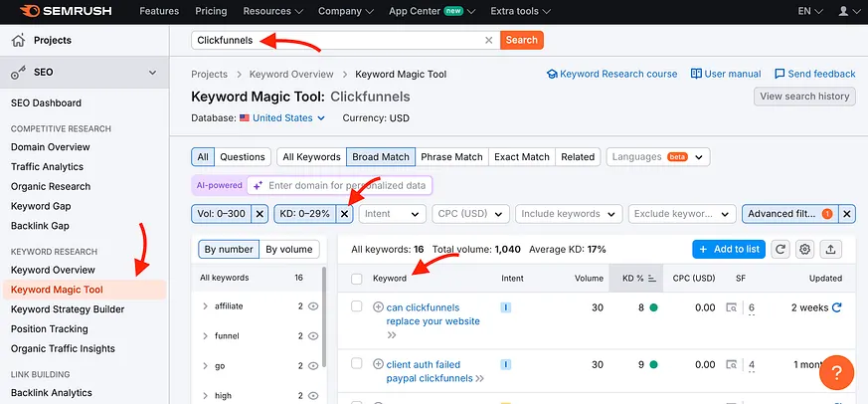
Task: Clear the search box with the X icon
Action: click(x=488, y=40)
